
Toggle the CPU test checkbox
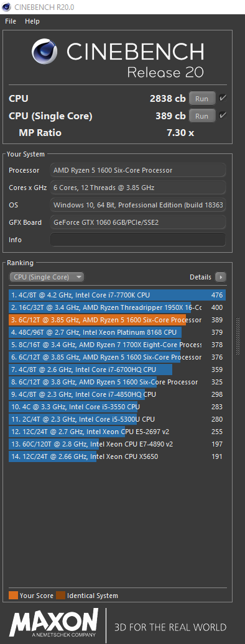(223, 98)
